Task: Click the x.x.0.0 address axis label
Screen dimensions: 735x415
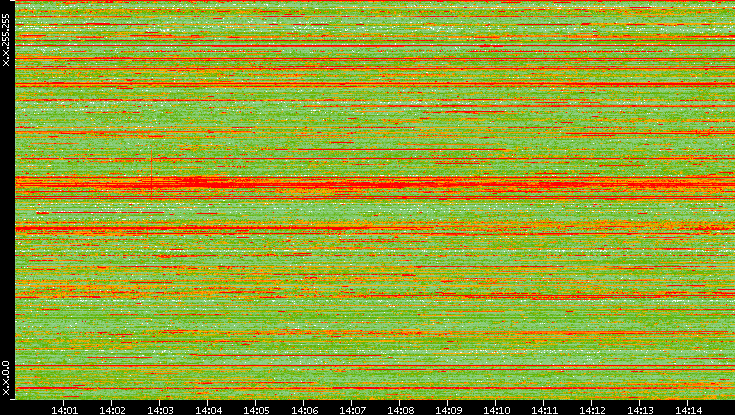Action: pos(6,378)
